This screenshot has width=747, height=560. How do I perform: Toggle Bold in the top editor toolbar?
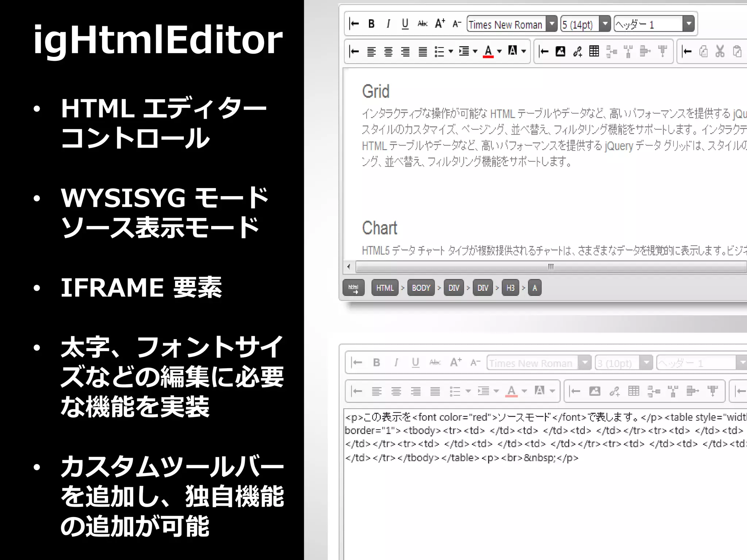coord(371,24)
